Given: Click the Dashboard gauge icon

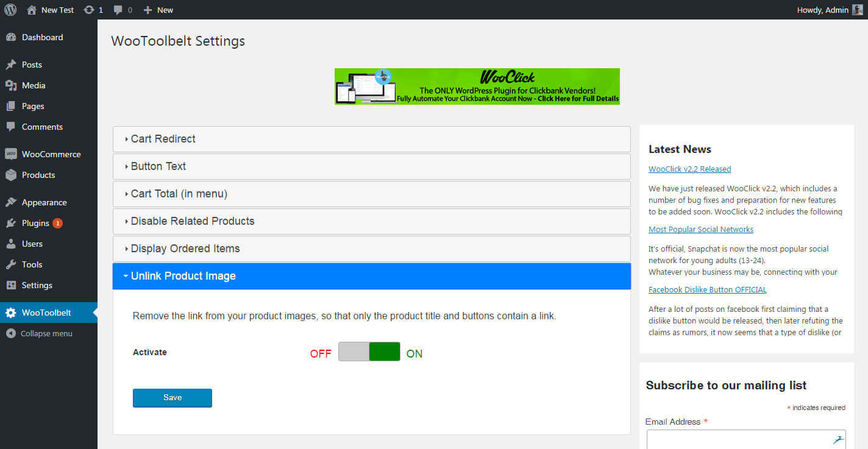Looking at the screenshot, I should pos(11,37).
